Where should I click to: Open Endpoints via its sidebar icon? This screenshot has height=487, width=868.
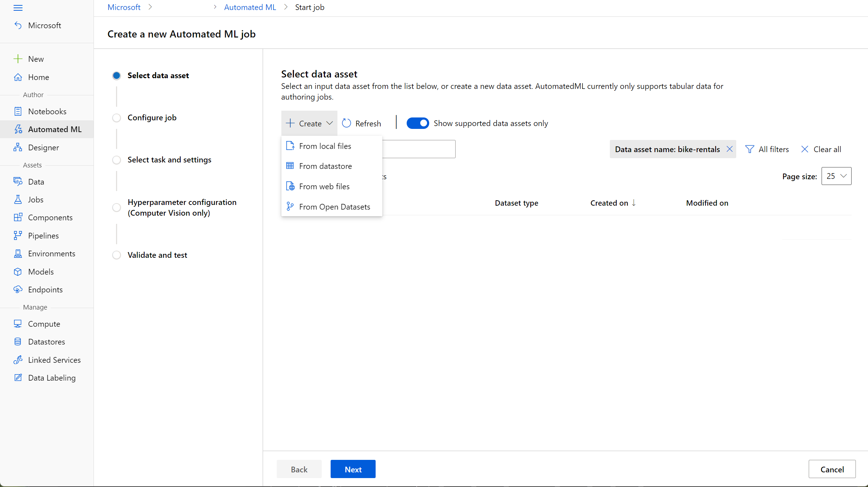click(x=18, y=290)
